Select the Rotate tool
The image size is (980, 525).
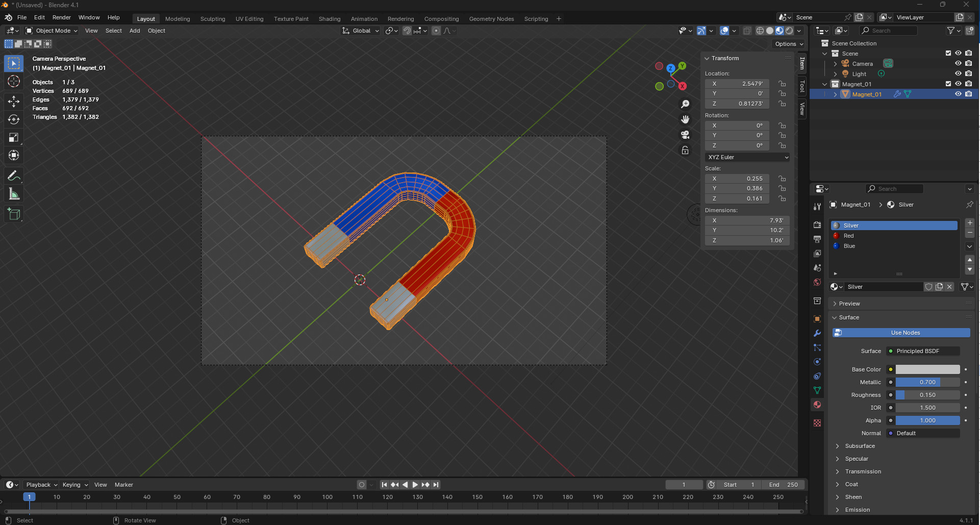(14, 119)
